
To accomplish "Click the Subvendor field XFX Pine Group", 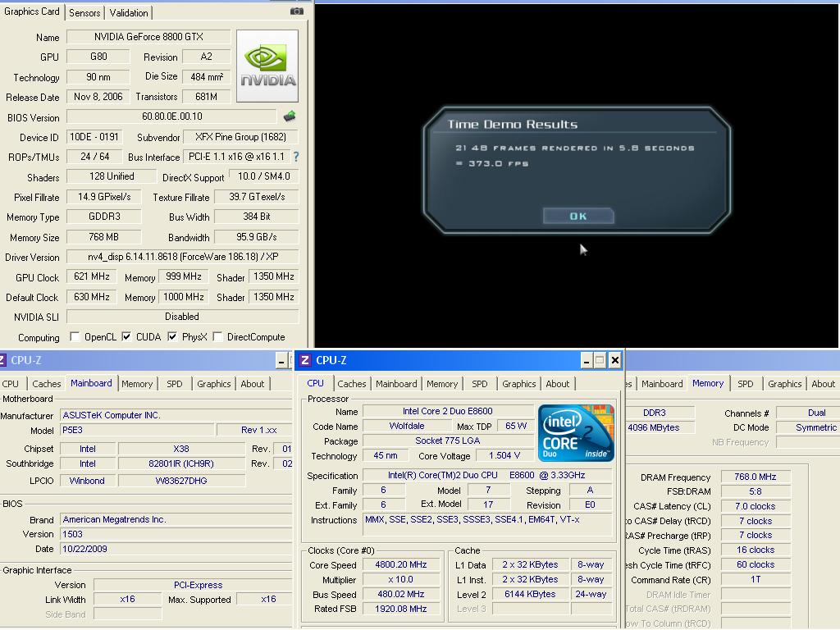I will coord(240,137).
